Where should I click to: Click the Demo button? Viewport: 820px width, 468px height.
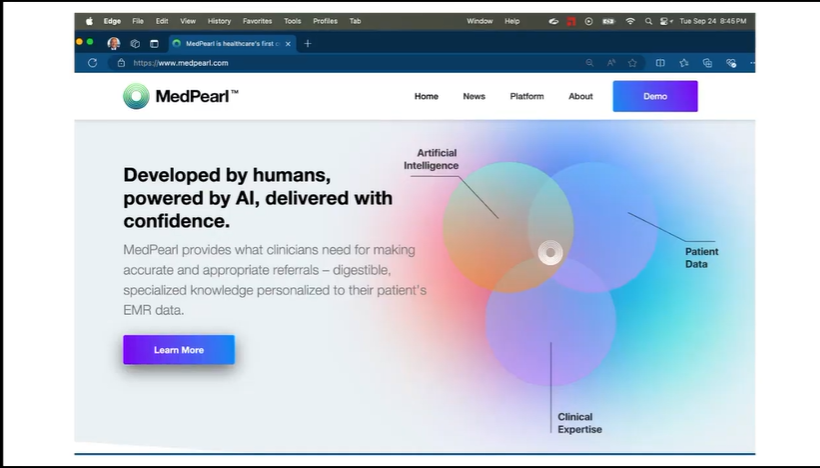coord(655,96)
